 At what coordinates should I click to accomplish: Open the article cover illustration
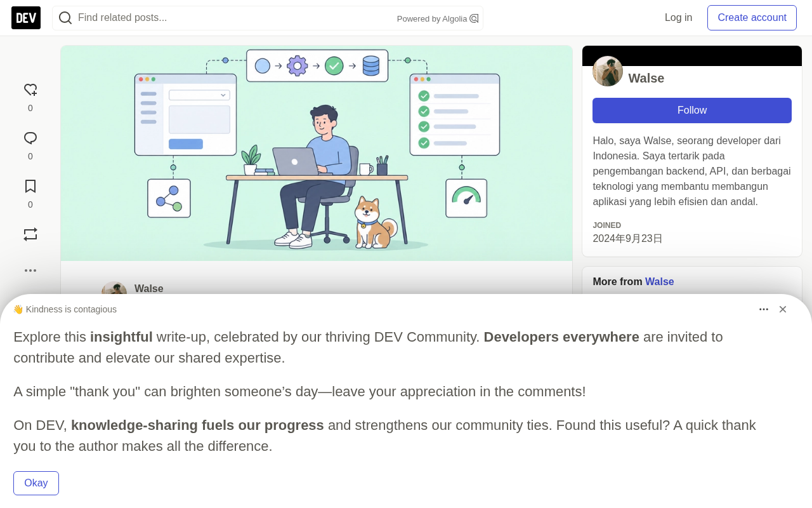(317, 153)
